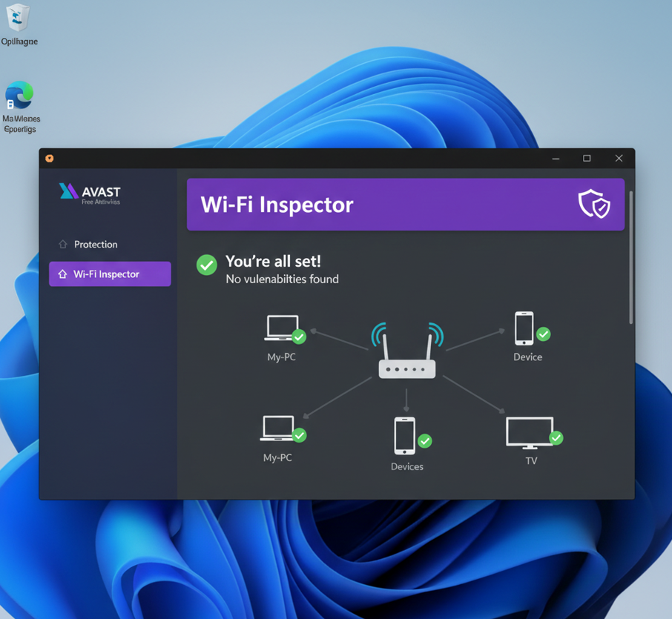This screenshot has height=619, width=672.
Task: Click the Wi-Fi Inspector banner title
Action: click(277, 205)
